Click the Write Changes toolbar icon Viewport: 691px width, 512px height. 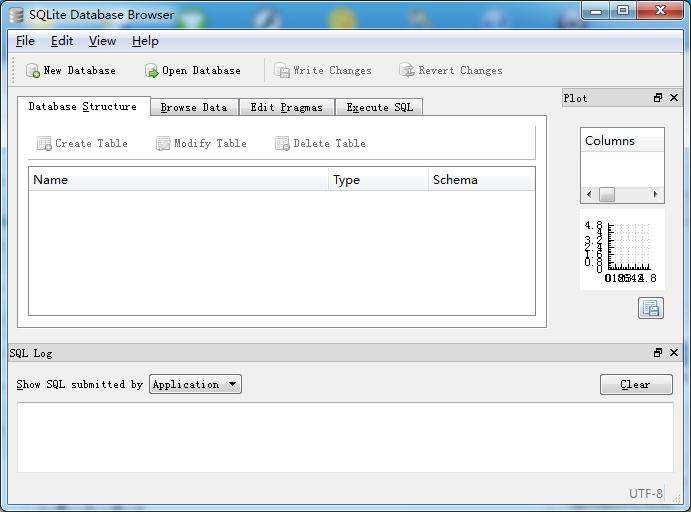click(282, 70)
